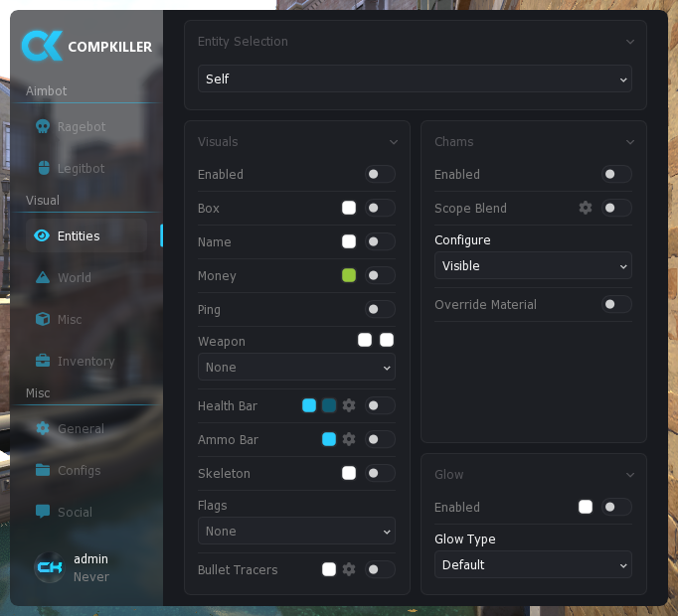Click the Entities eye icon

[x=42, y=235]
